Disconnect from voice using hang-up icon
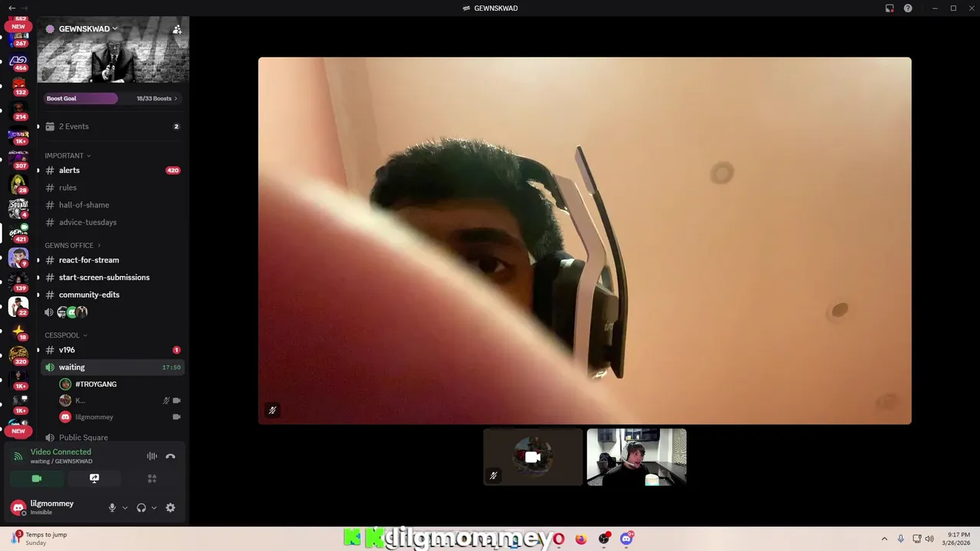Viewport: 980px width, 551px height. tap(171, 456)
